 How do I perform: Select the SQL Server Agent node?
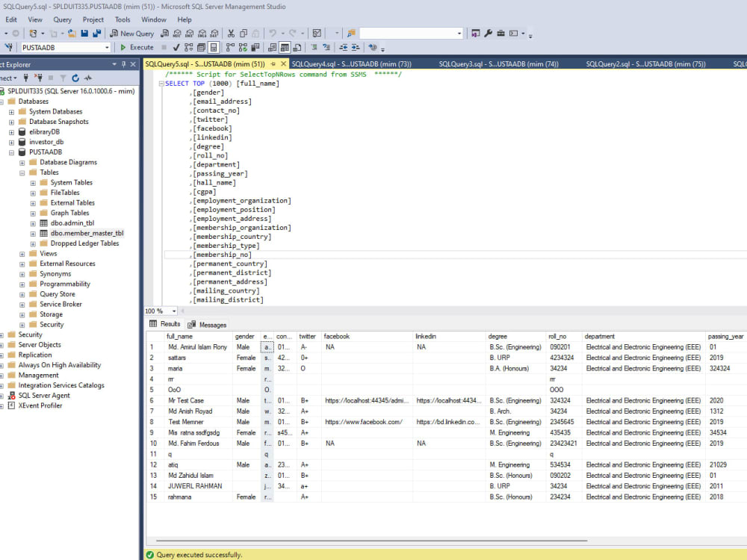click(x=44, y=395)
